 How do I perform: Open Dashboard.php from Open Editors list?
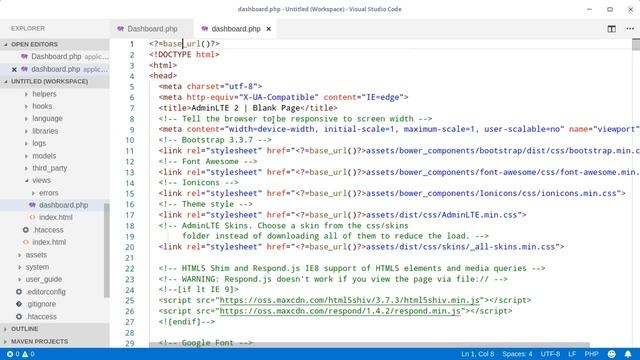(56, 56)
